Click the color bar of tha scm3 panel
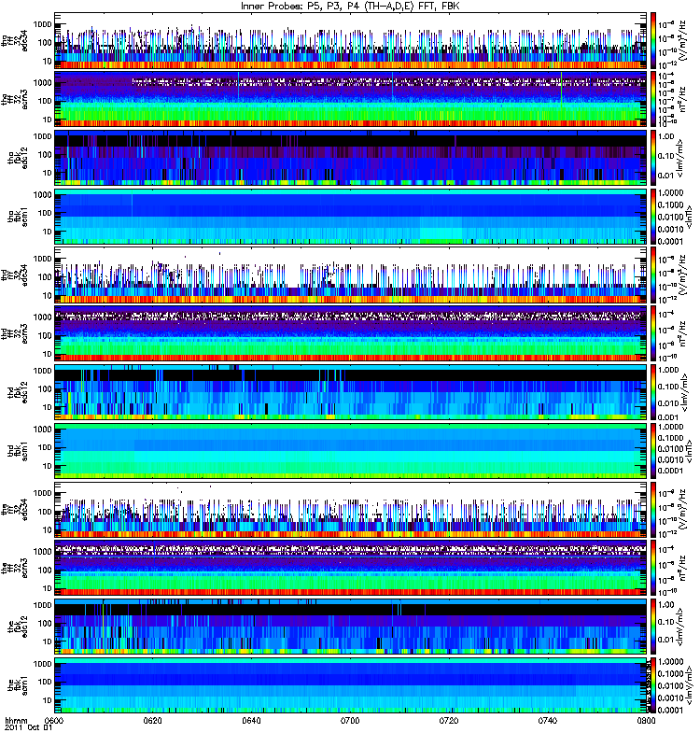Viewport: 700px width, 747px height. coord(654,100)
